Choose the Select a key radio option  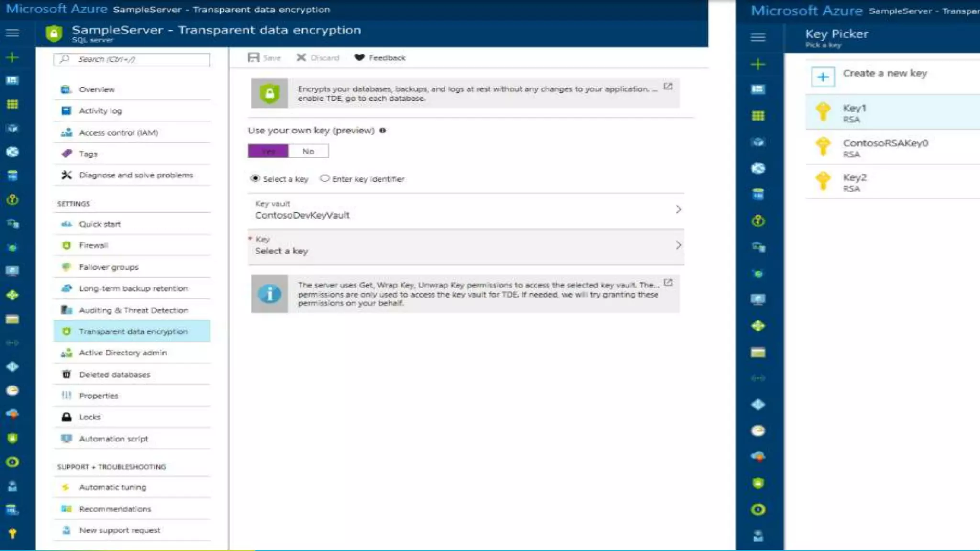[x=255, y=178]
